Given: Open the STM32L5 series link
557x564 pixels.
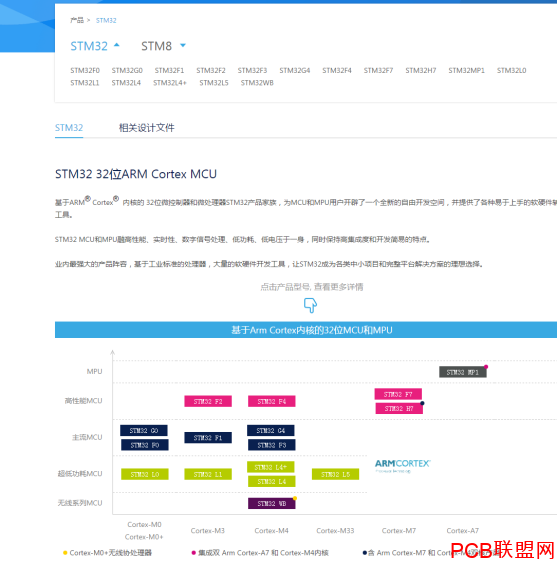Looking at the screenshot, I should [214, 83].
